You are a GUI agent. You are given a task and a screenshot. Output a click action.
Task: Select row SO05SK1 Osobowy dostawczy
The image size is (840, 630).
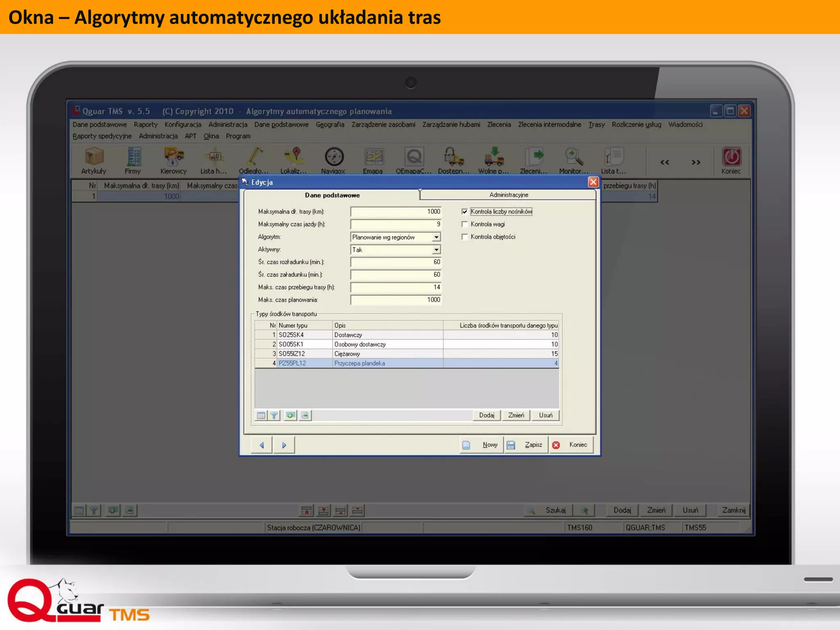407,345
